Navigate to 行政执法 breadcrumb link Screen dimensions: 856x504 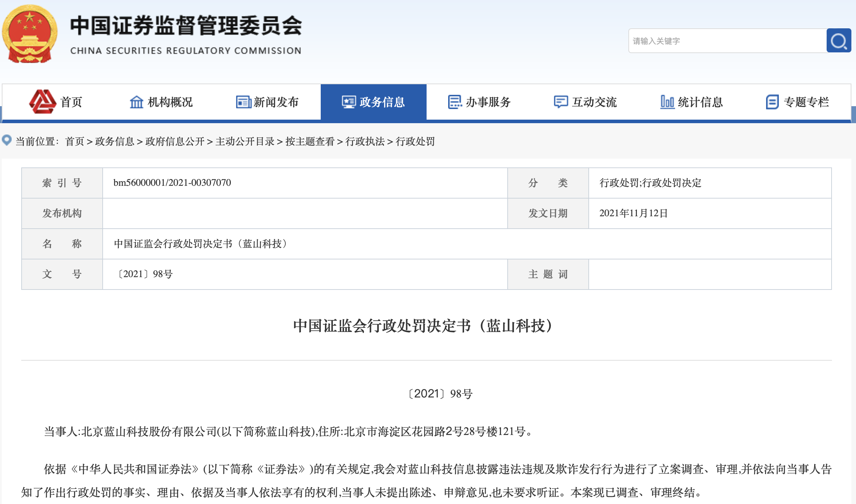(365, 142)
